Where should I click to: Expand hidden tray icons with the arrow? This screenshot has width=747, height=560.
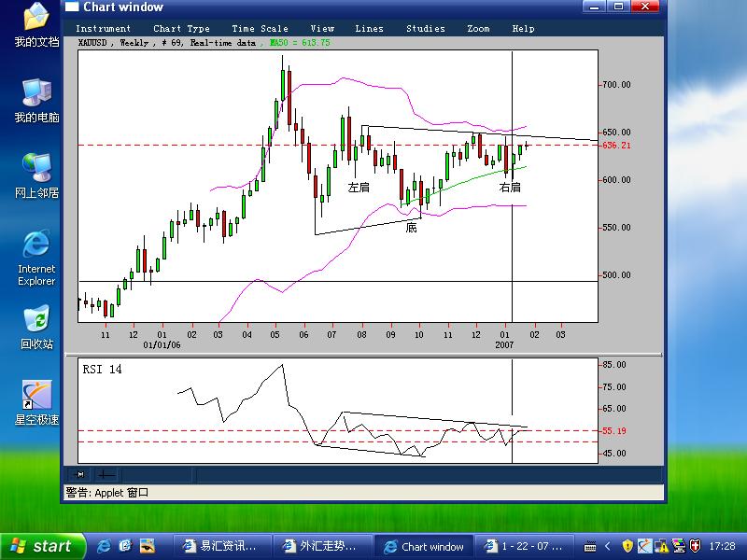pyautogui.click(x=608, y=546)
